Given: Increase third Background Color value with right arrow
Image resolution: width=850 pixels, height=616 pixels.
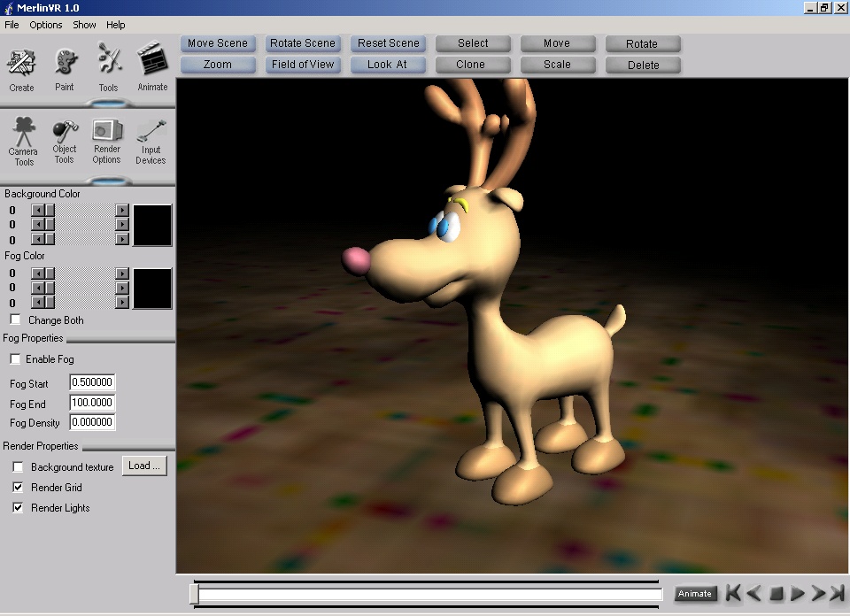Looking at the screenshot, I should pyautogui.click(x=122, y=239).
